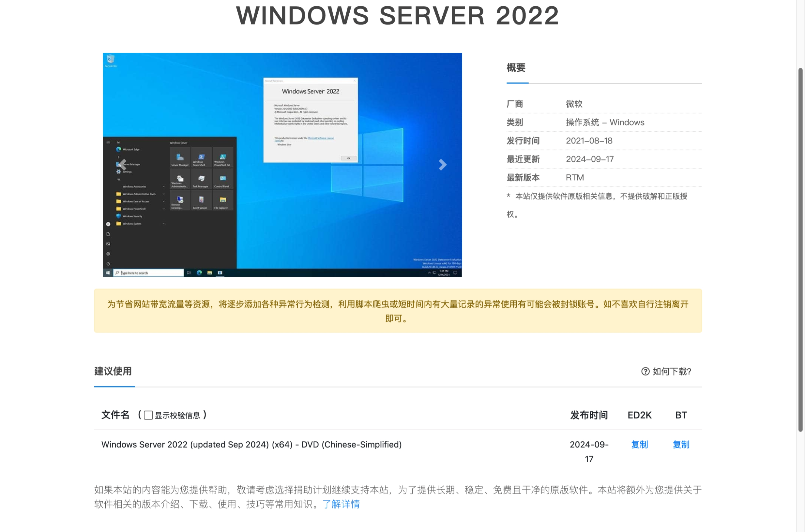
Task: Click the 显示校验信息 label text
Action: tap(177, 415)
